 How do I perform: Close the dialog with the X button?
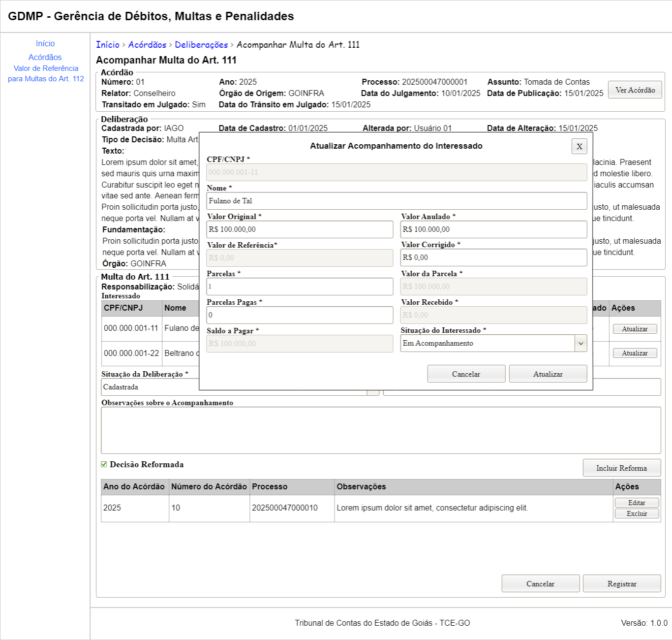tap(579, 146)
